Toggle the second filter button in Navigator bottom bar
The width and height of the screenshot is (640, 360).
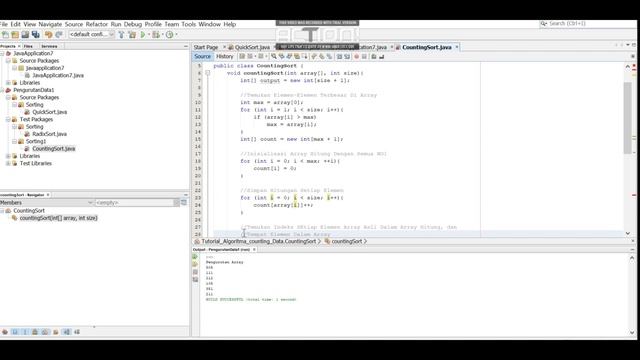click(15, 332)
